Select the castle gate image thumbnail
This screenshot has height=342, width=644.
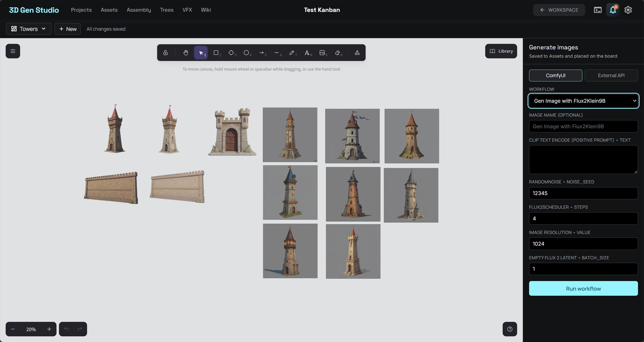tap(232, 132)
